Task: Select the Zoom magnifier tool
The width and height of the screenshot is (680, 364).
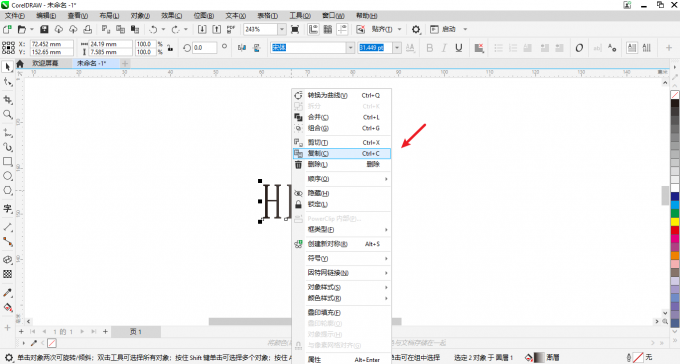Action: [x=7, y=114]
